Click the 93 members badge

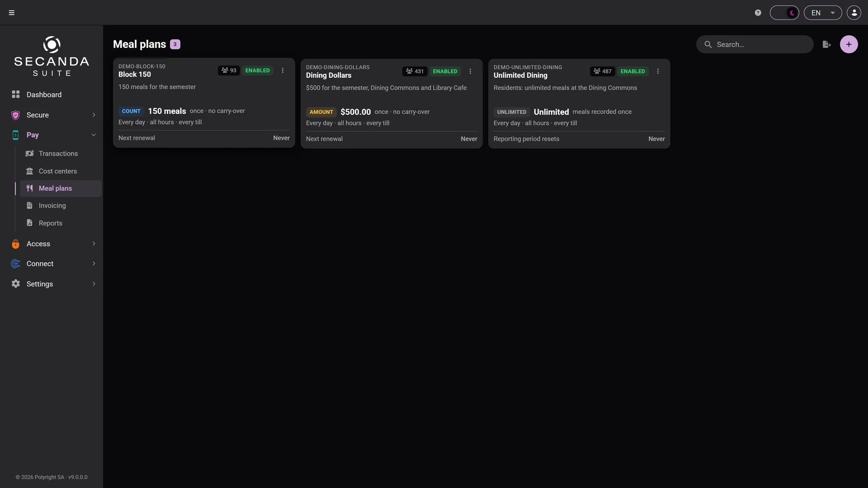229,70
